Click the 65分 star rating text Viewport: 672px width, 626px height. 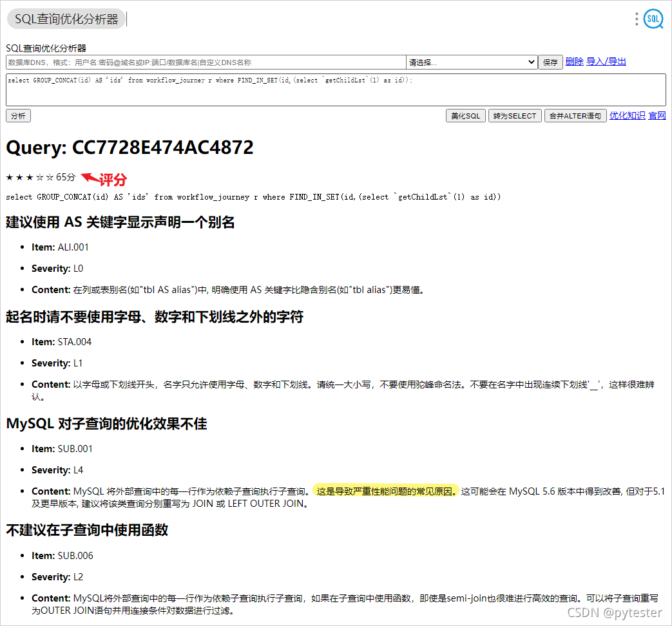pos(41,177)
